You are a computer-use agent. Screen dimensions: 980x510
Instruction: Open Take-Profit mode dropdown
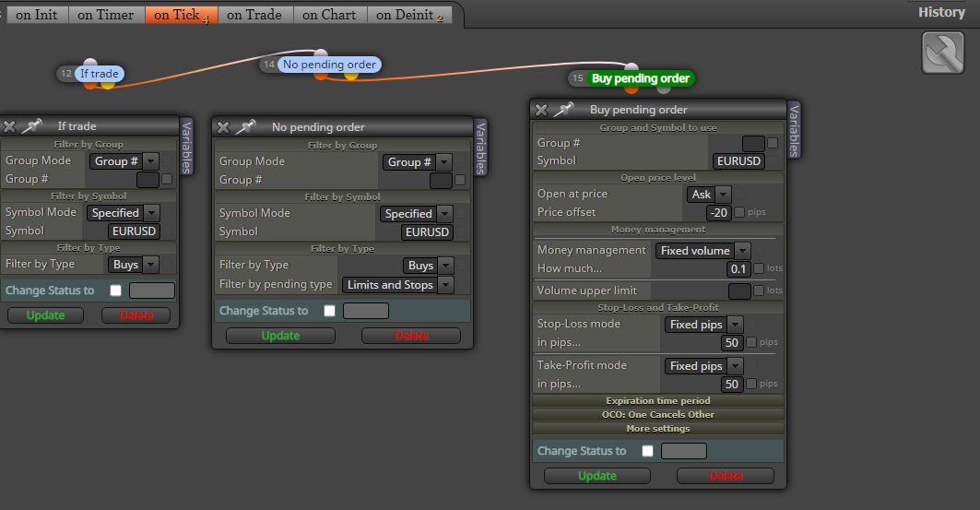coord(703,365)
